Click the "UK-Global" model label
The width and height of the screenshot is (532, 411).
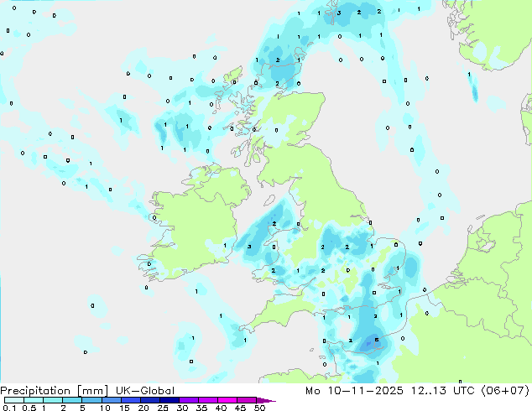point(145,391)
